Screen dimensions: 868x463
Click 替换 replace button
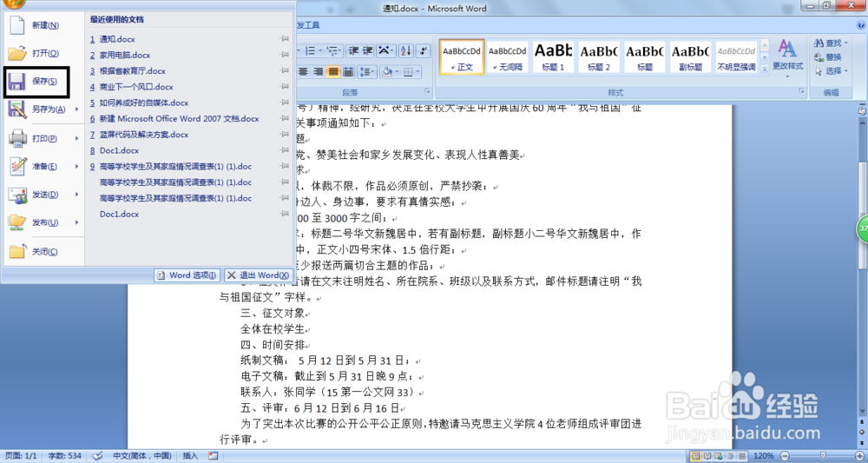[827, 57]
